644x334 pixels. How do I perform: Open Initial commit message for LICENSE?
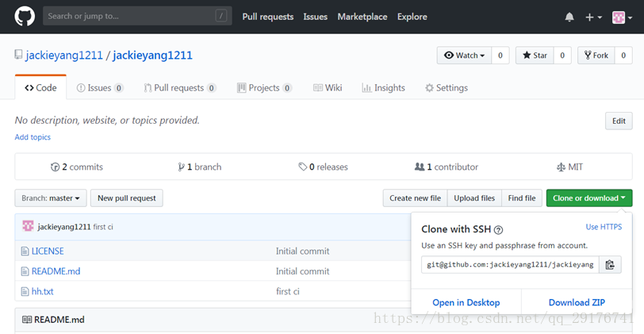pos(303,251)
